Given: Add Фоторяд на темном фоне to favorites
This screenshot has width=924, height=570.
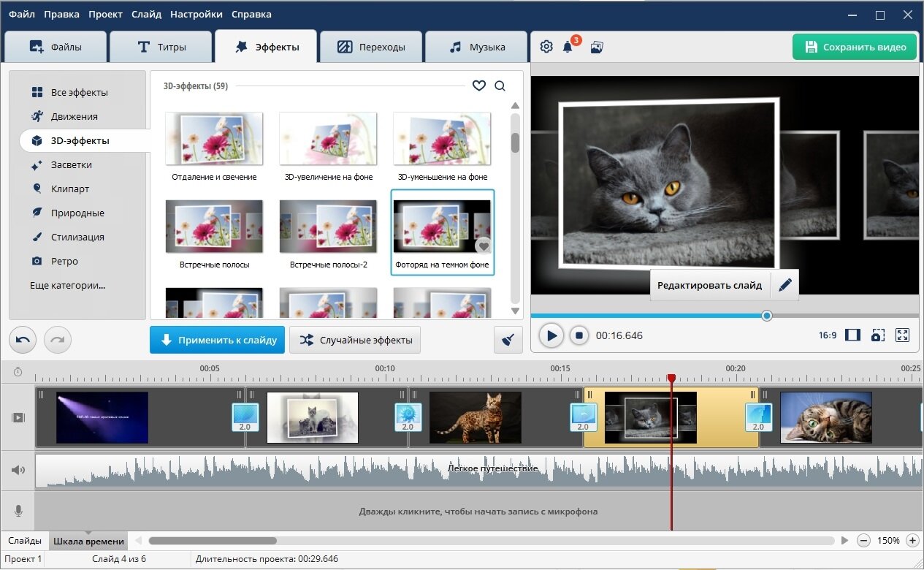Looking at the screenshot, I should click(483, 246).
